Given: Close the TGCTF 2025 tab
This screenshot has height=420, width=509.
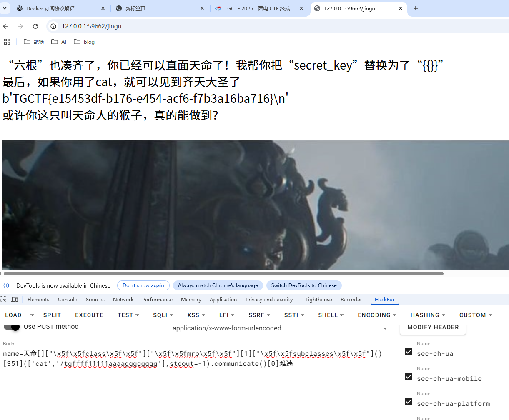Looking at the screenshot, I should [x=301, y=8].
